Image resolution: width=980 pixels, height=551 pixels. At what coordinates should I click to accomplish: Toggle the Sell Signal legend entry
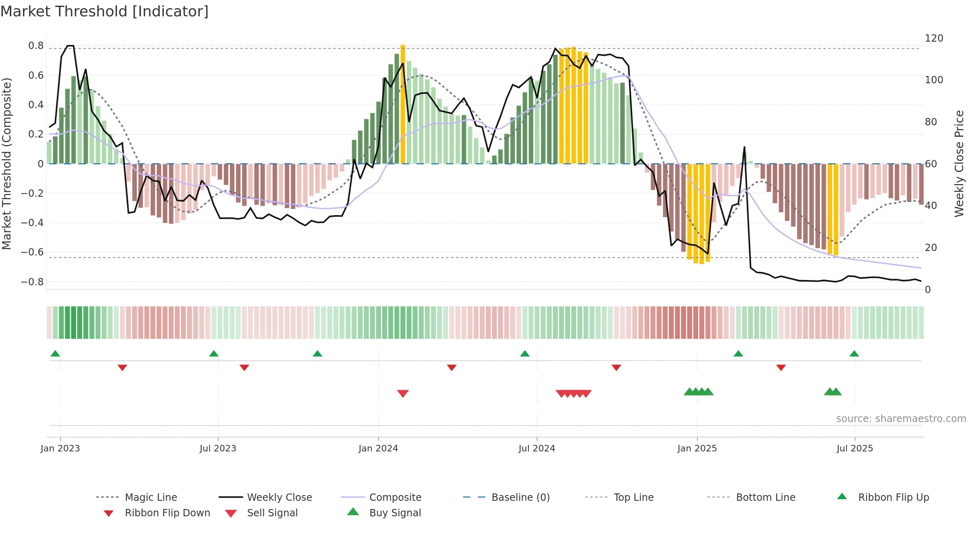point(261,513)
